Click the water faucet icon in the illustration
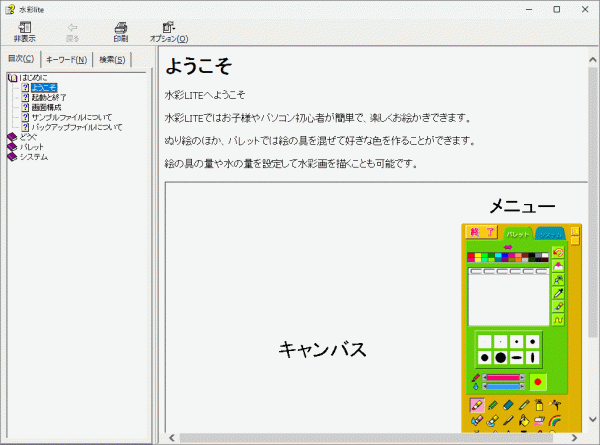The width and height of the screenshot is (600, 445). point(558,279)
